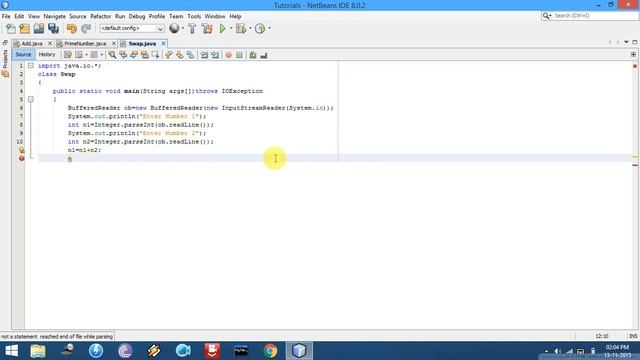This screenshot has width=640, height=360.
Task: Open the arrow next to Run Project
Action: coord(231,29)
